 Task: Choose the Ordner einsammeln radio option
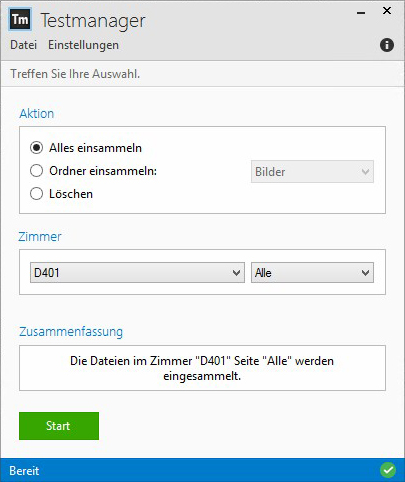[36, 171]
